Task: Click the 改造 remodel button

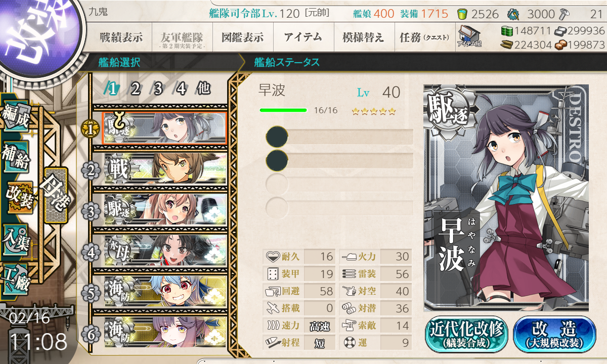Action: (x=554, y=334)
